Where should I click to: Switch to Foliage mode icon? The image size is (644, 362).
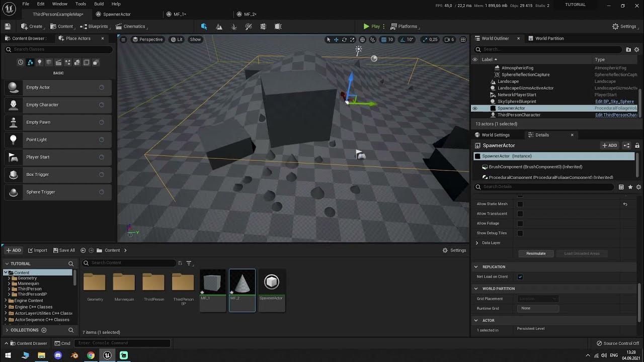tap(234, 26)
